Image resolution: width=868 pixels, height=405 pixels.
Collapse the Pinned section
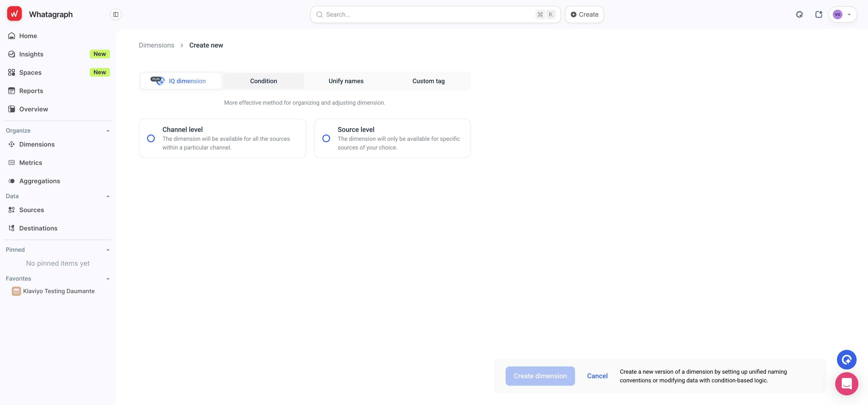point(108,250)
